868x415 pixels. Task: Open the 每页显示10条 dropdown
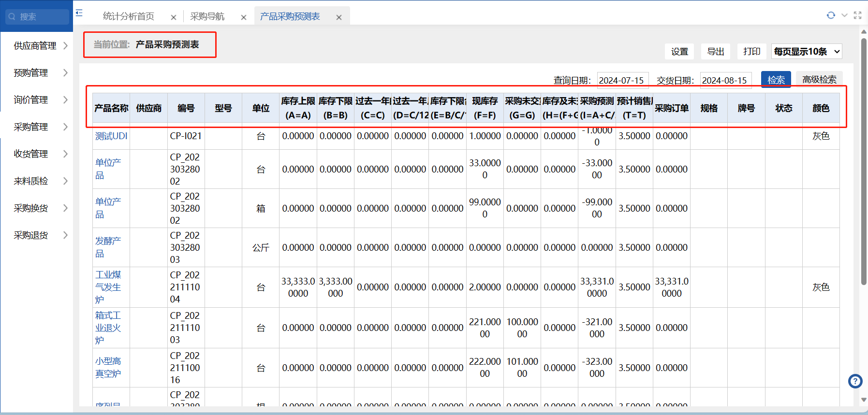pos(807,52)
